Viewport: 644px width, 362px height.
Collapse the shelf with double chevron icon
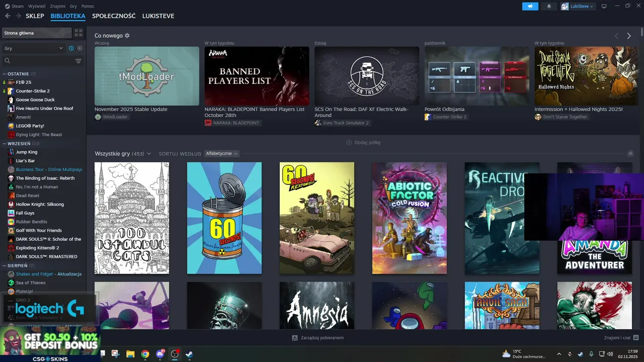pyautogui.click(x=631, y=153)
